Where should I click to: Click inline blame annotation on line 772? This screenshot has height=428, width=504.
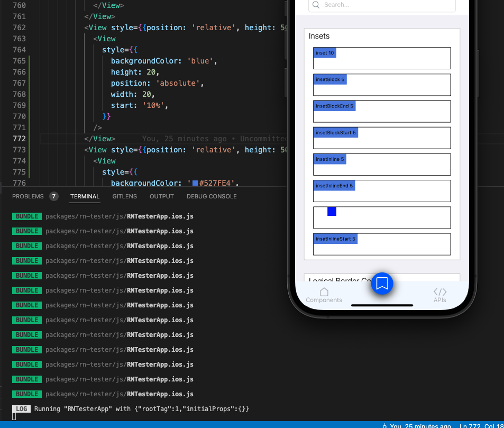click(x=214, y=139)
